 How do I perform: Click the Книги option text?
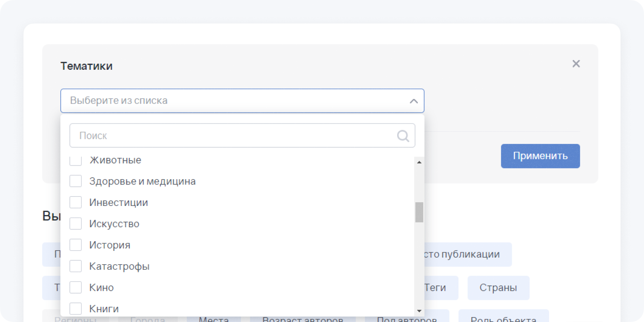(x=104, y=309)
